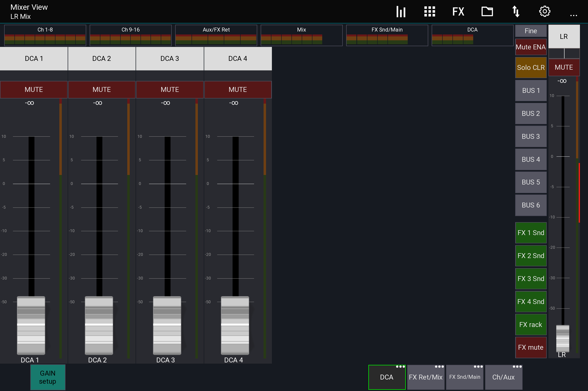
Task: Switch to FX Snd/Main layer
Action: 465,377
